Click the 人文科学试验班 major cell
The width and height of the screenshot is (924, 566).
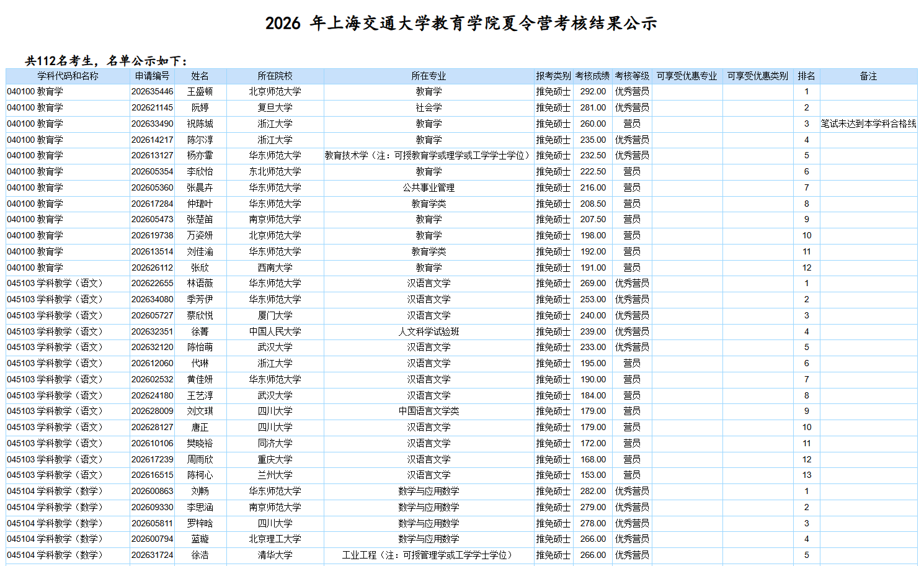click(x=429, y=331)
